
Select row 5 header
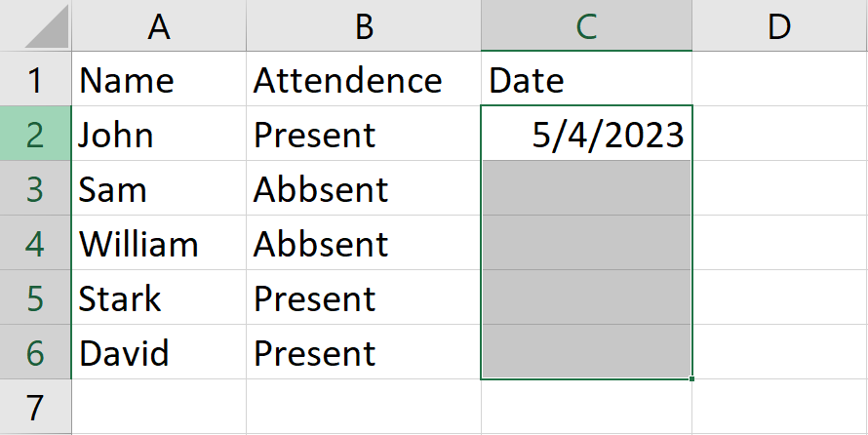pos(35,297)
